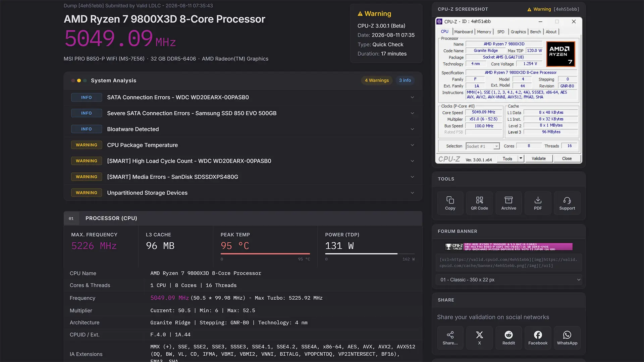This screenshot has width=644, height=362.
Task: Expand Unpartitioned Storage Devices warning
Action: pos(243,193)
